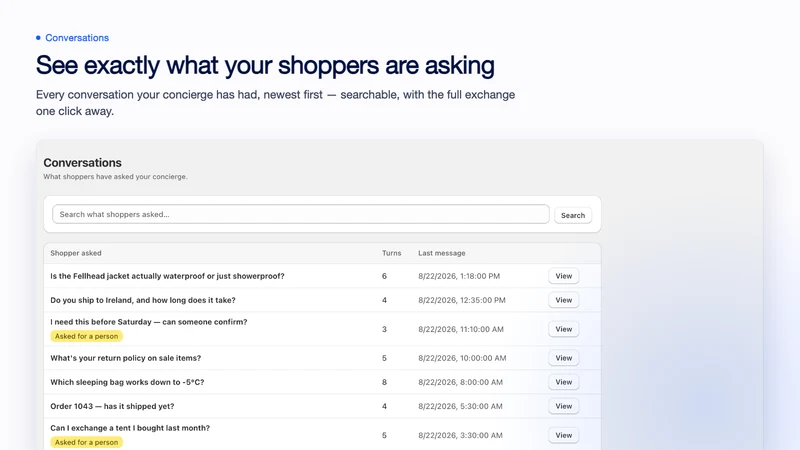The width and height of the screenshot is (800, 450).
Task: Click the 'Shopper asked' column header
Action: point(76,253)
